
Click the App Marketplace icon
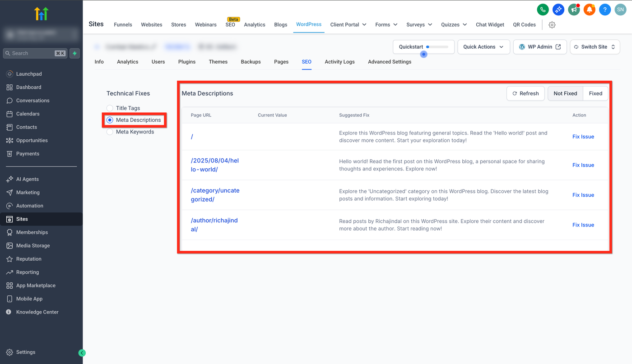coord(9,286)
